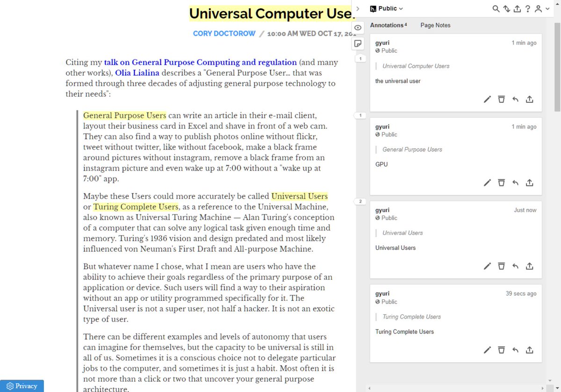This screenshot has height=392, width=561.
Task: Click the "39 secs ago" annotation timestamp
Action: [x=521, y=294]
